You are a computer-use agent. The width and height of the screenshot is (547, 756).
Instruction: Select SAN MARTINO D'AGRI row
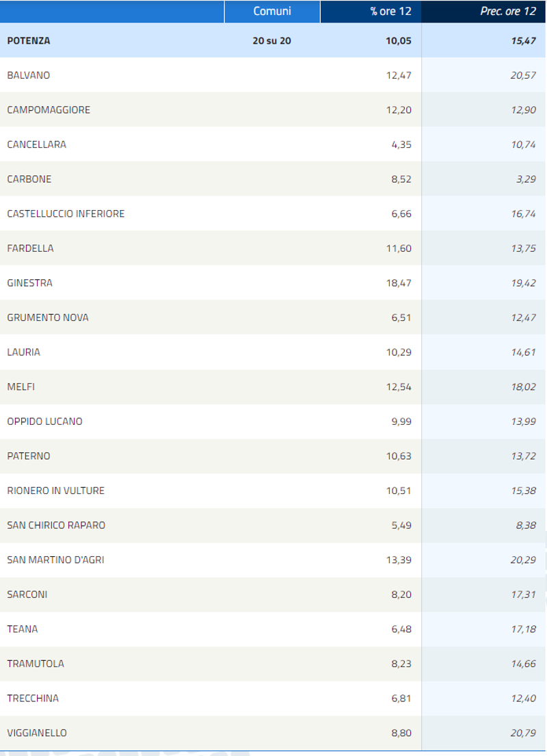[x=273, y=560]
